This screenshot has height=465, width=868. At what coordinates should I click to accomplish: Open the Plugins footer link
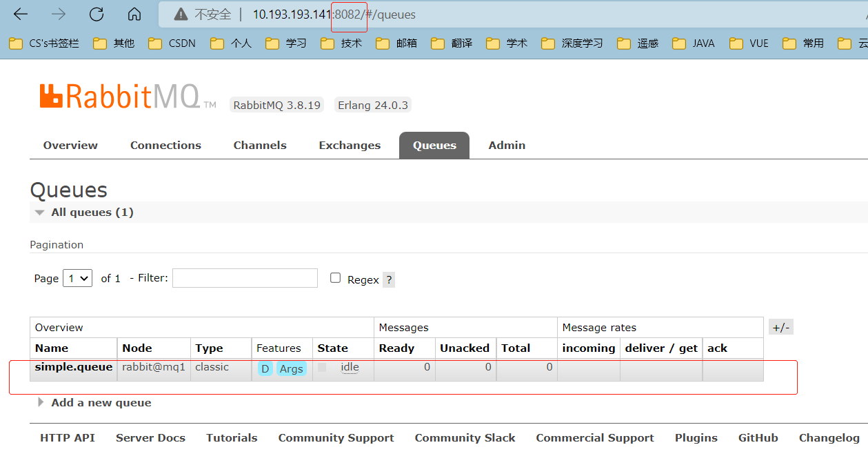tap(696, 438)
